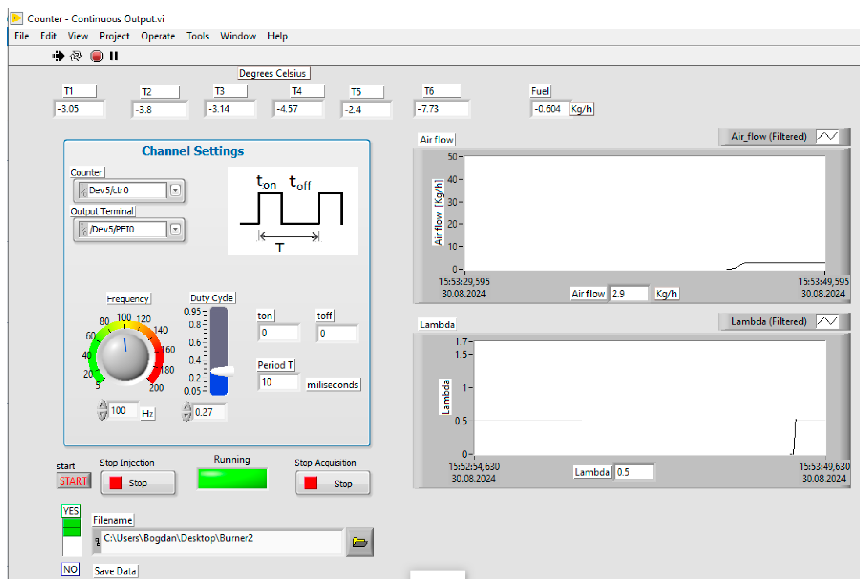Open the Counter Dev5/ctr0 dropdown

(175, 191)
